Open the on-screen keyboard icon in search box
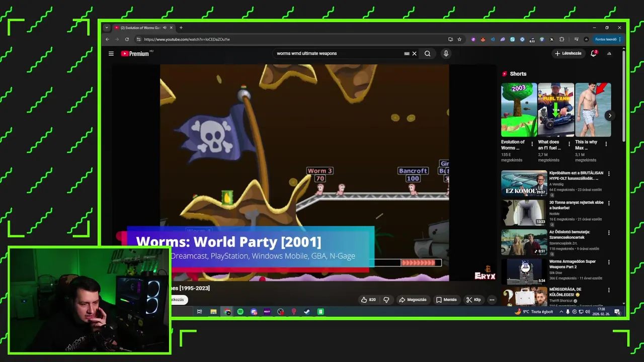The height and width of the screenshot is (362, 644). point(407,53)
